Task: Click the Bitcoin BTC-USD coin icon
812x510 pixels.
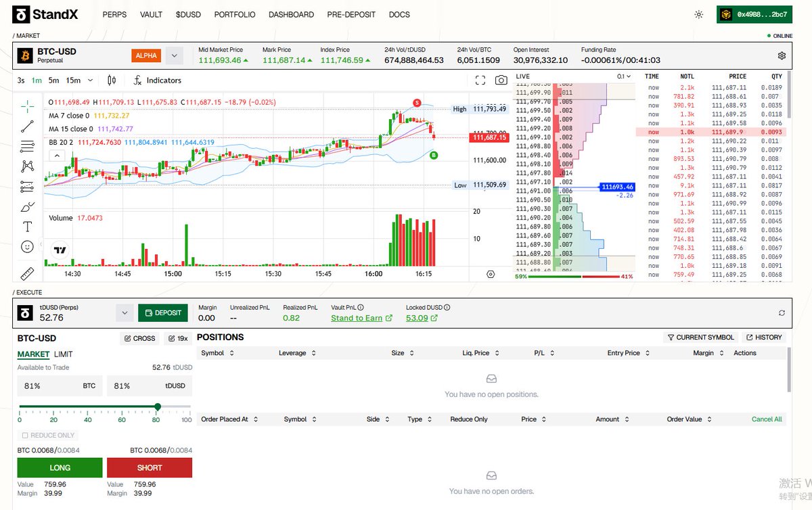Action: click(25, 55)
